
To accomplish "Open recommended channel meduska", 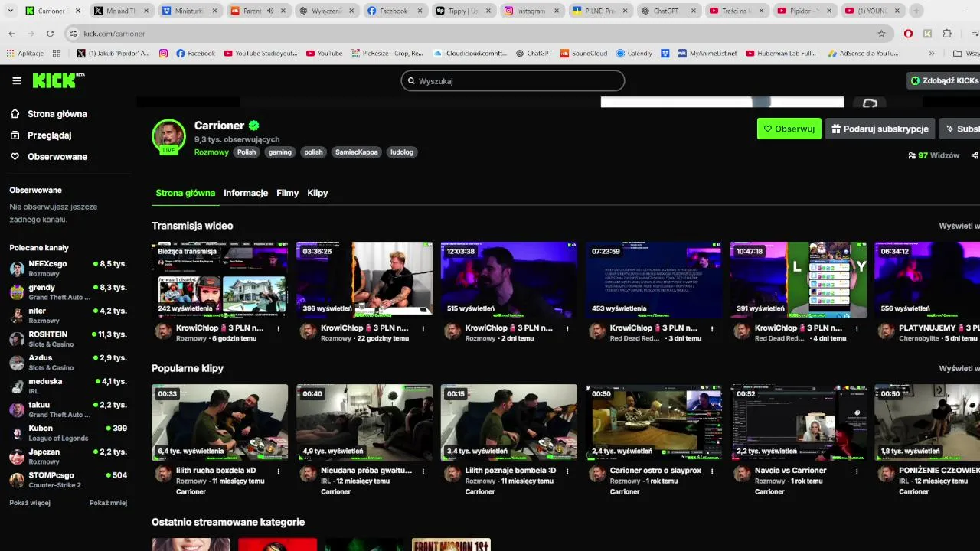I will click(67, 386).
